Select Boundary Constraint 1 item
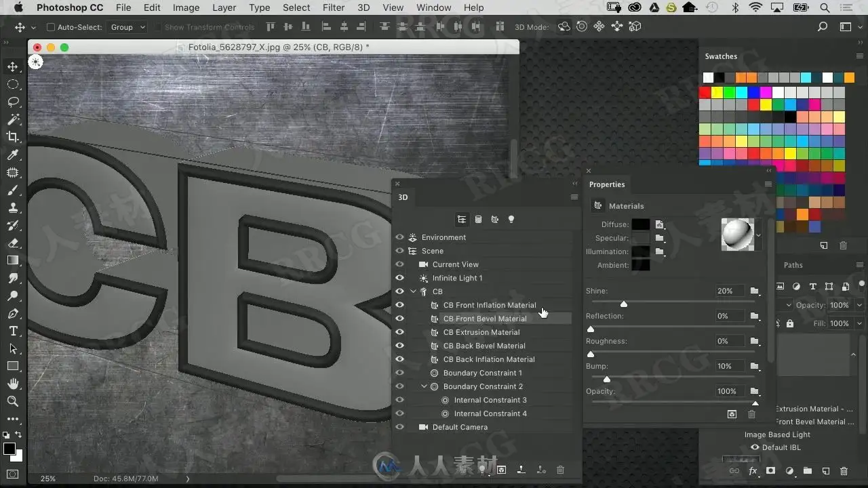The width and height of the screenshot is (868, 488). click(x=482, y=373)
